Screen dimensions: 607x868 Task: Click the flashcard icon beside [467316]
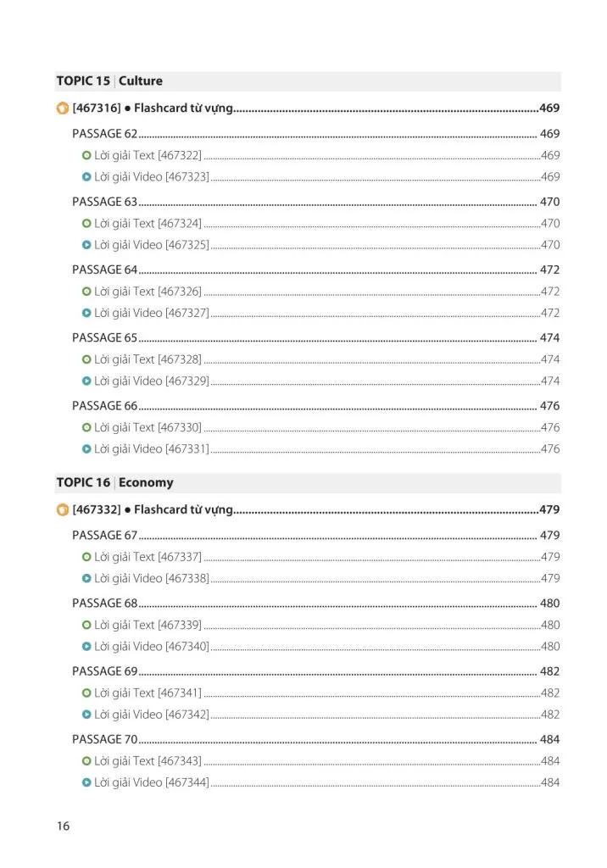coord(63,108)
